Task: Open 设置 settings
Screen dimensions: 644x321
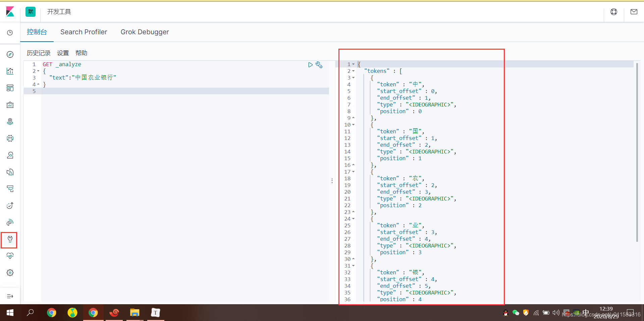Action: [63, 53]
